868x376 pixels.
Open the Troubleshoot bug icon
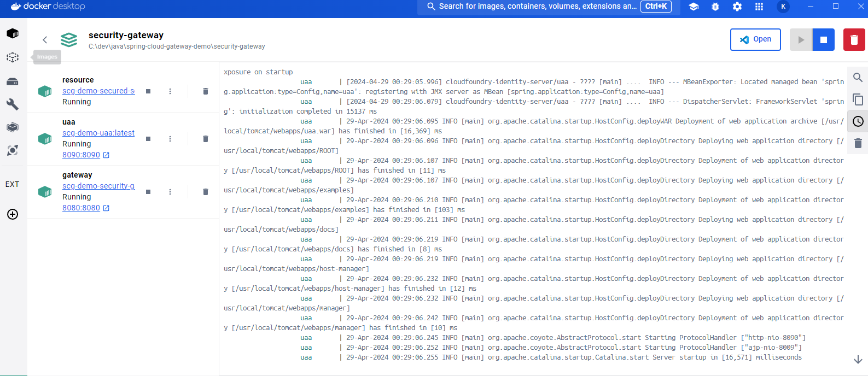tap(715, 7)
